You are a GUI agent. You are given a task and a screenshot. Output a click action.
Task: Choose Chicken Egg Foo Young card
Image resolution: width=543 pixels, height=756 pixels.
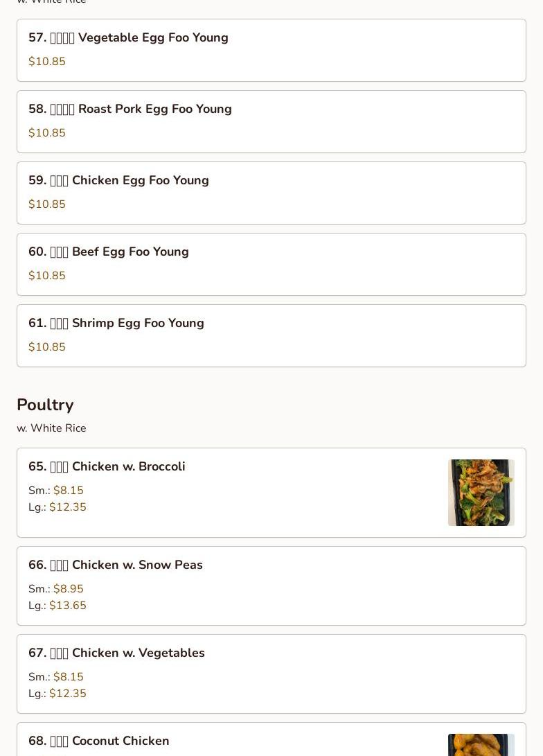271,193
